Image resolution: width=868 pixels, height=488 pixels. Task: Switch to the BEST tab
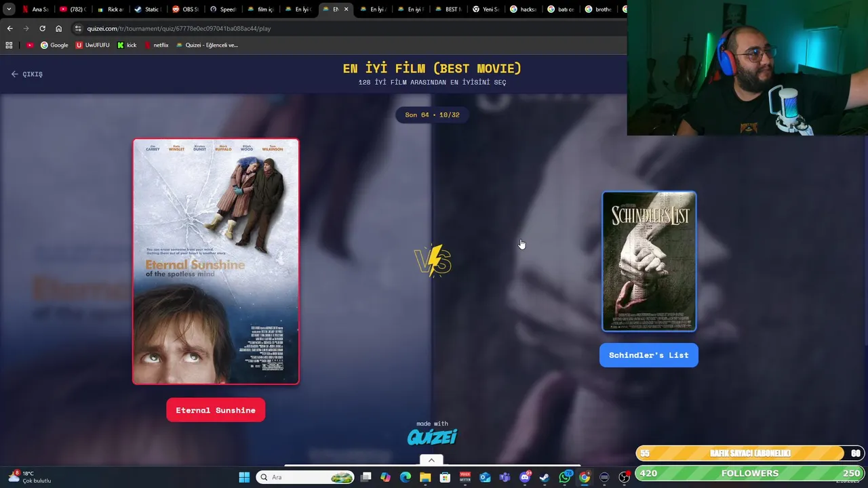tap(448, 9)
